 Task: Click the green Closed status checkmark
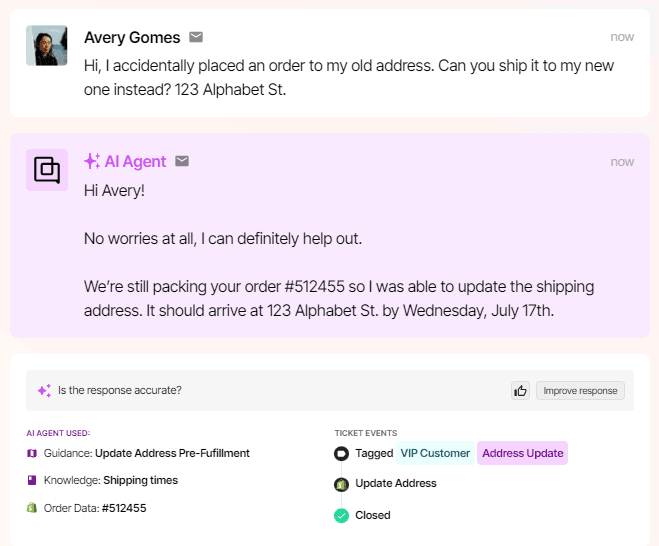click(x=341, y=515)
